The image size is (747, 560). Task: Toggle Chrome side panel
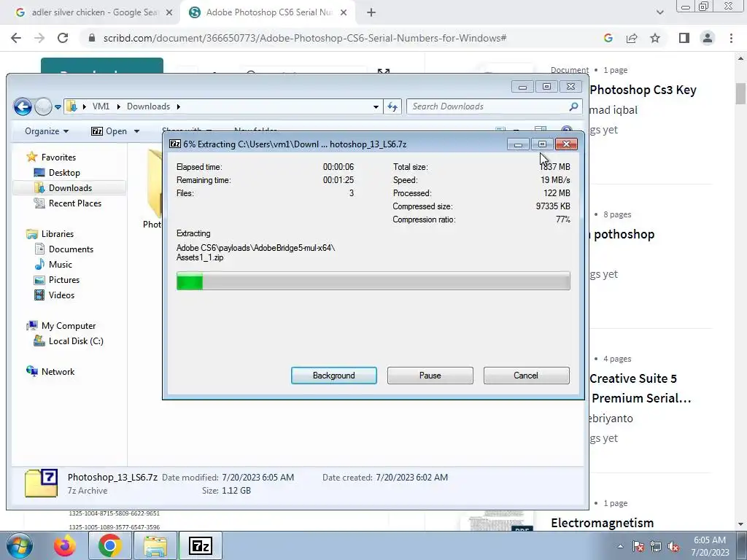tap(684, 38)
